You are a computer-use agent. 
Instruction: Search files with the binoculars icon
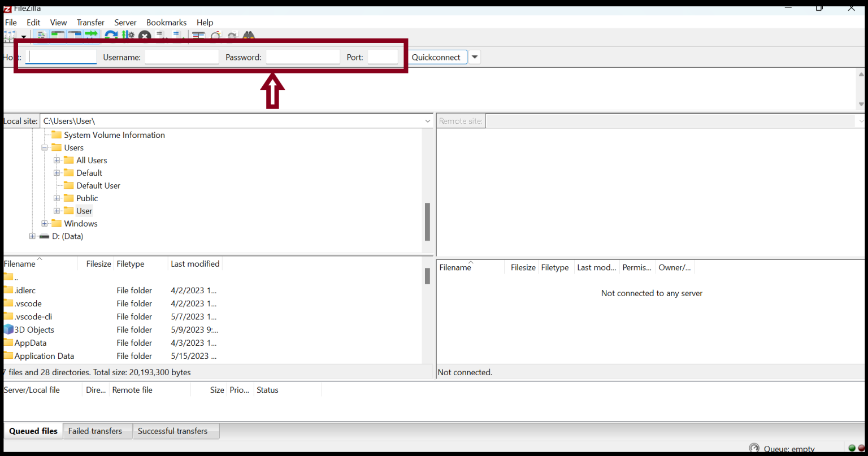pyautogui.click(x=249, y=36)
